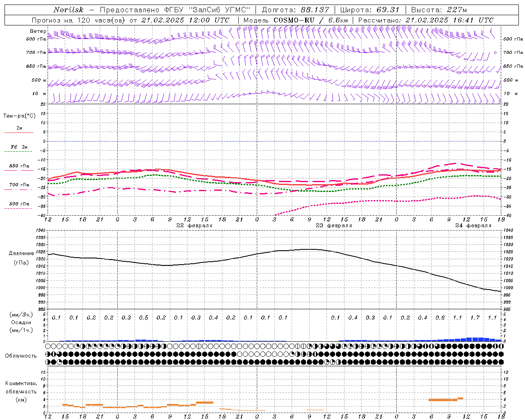Click the Долгота: 88.137 longitude value

point(296,10)
